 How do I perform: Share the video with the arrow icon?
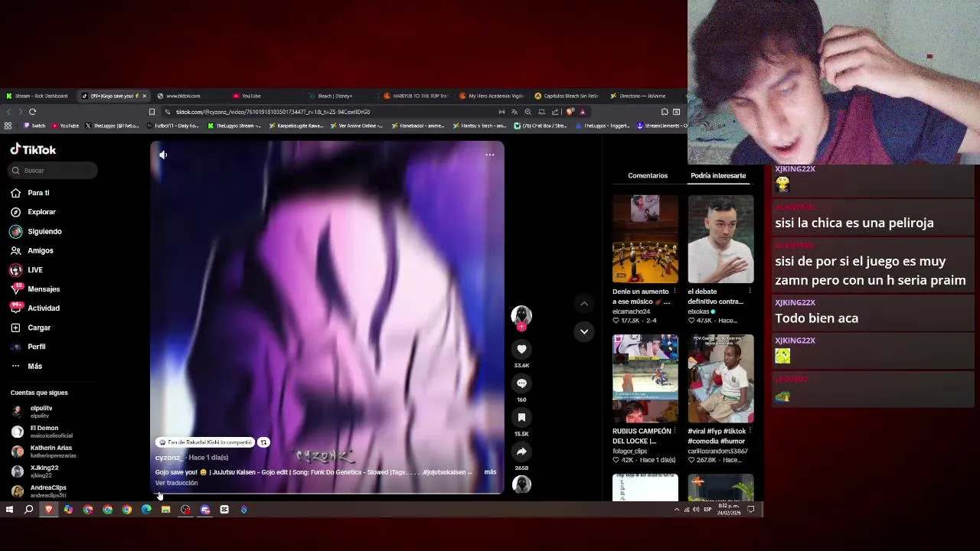521,452
